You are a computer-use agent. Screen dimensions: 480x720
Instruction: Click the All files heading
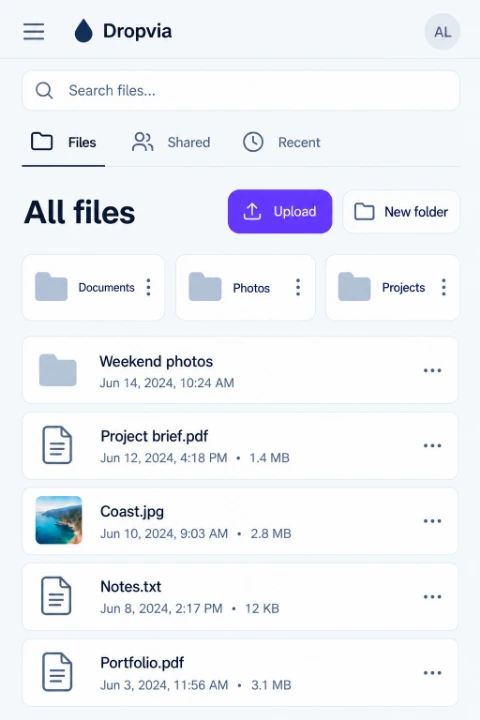point(79,212)
